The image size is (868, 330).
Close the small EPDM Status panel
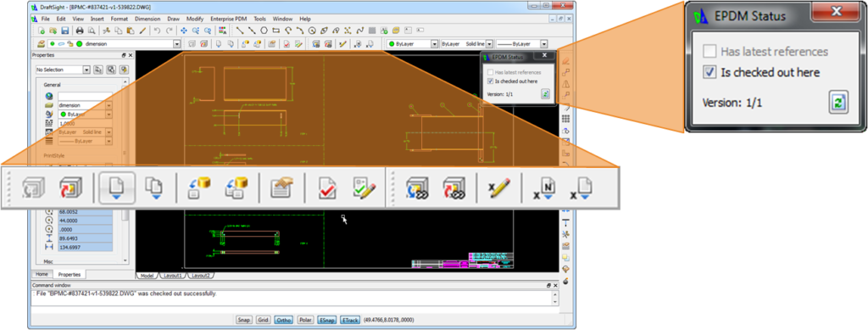coord(545,56)
